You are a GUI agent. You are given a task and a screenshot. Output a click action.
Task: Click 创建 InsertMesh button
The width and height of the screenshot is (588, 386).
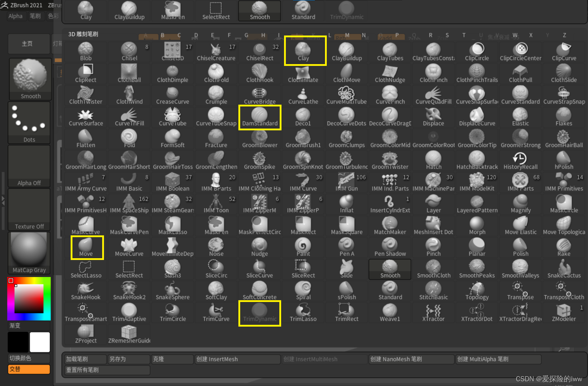[238, 359]
